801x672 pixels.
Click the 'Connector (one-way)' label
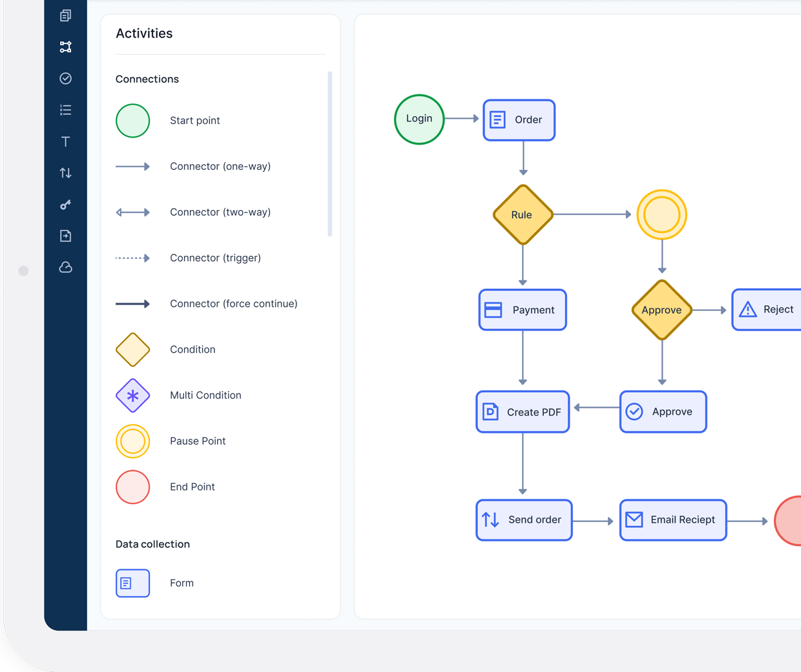220,167
